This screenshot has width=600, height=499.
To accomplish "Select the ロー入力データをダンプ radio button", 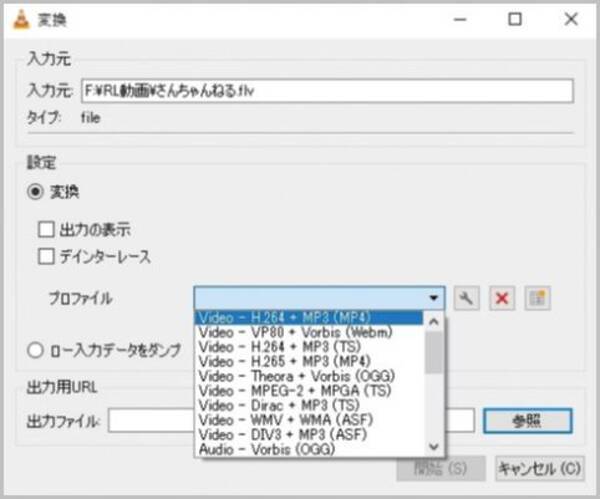I will [35, 350].
